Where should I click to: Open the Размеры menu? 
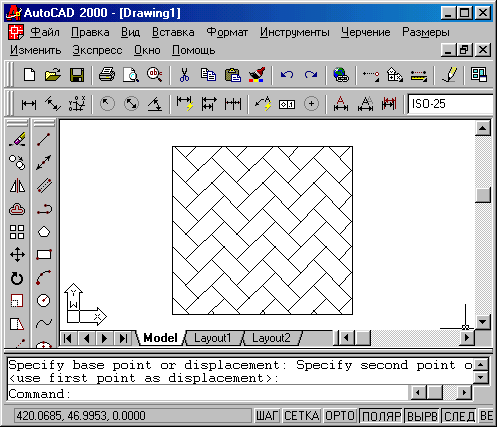click(x=426, y=32)
